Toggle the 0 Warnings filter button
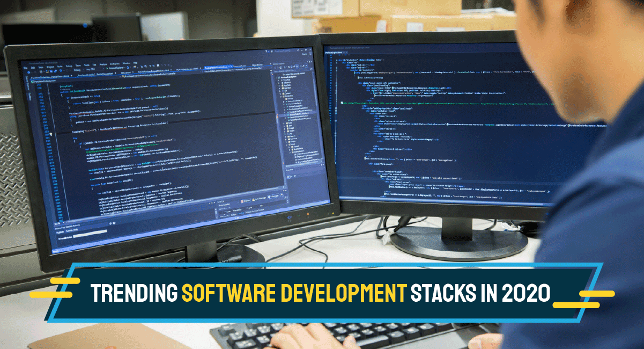 tap(259, 199)
